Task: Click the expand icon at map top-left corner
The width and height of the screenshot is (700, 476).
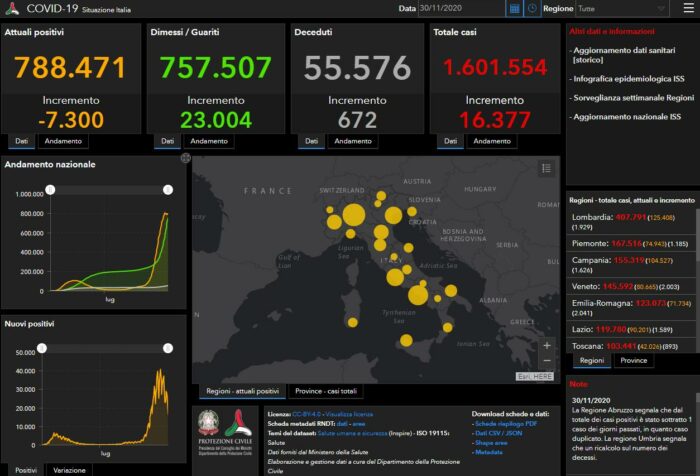Action: click(x=186, y=158)
